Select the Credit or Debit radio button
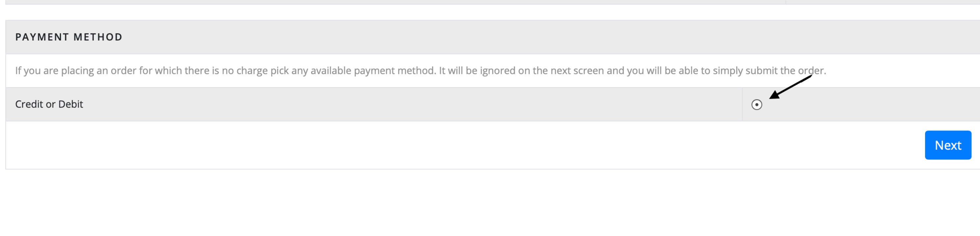Viewport: 980px width, 236px height. pos(757,105)
